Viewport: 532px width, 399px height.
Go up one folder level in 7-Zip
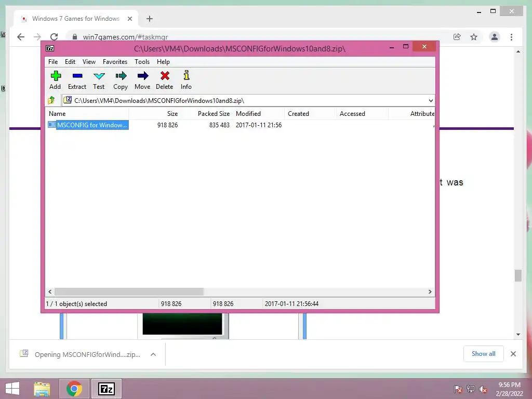(51, 100)
